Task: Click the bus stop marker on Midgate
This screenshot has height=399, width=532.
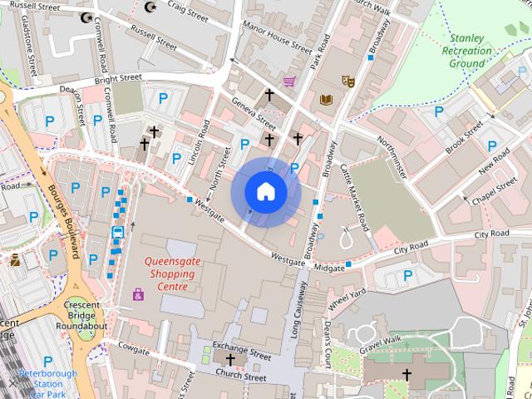Action: 348,264
